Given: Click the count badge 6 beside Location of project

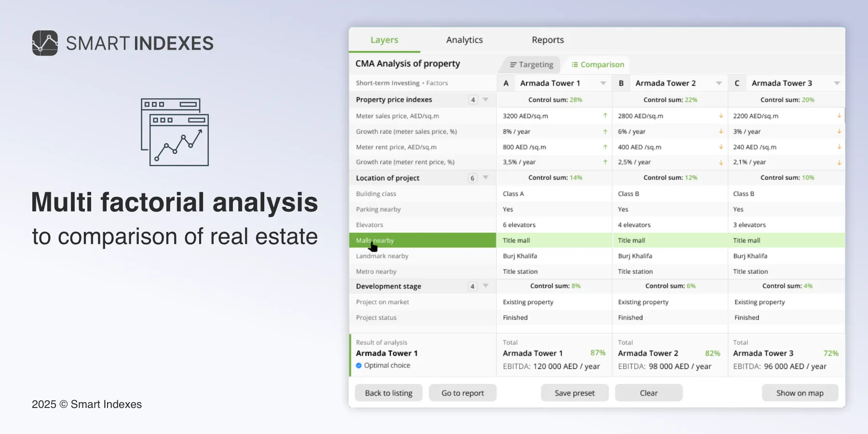Looking at the screenshot, I should 473,178.
